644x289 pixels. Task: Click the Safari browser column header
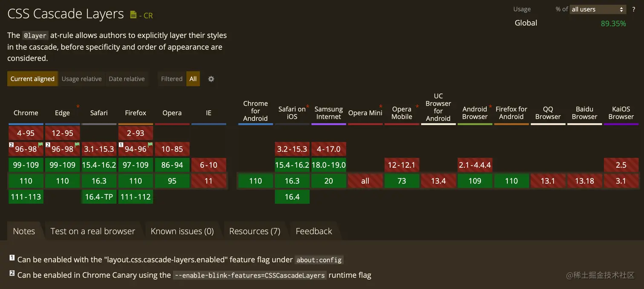coord(99,113)
